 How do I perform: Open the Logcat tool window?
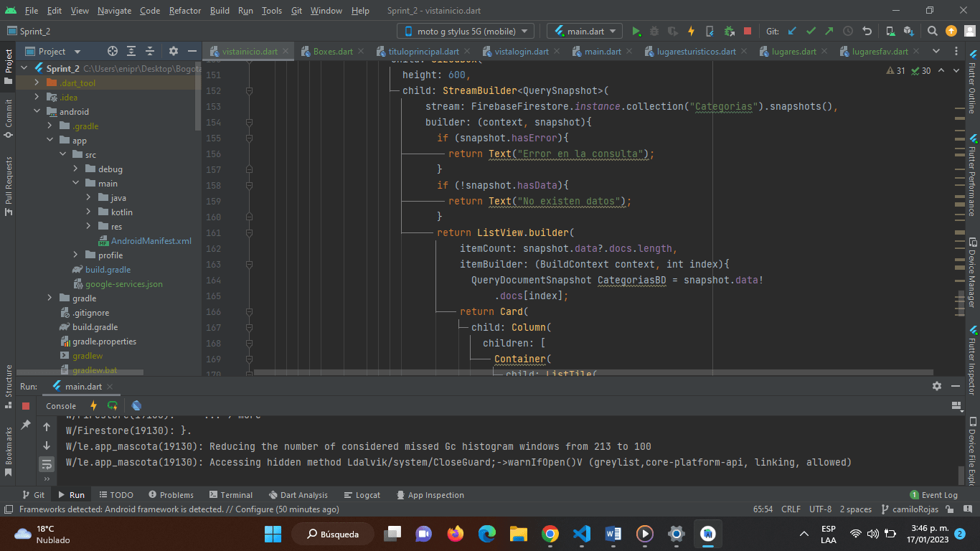point(362,495)
